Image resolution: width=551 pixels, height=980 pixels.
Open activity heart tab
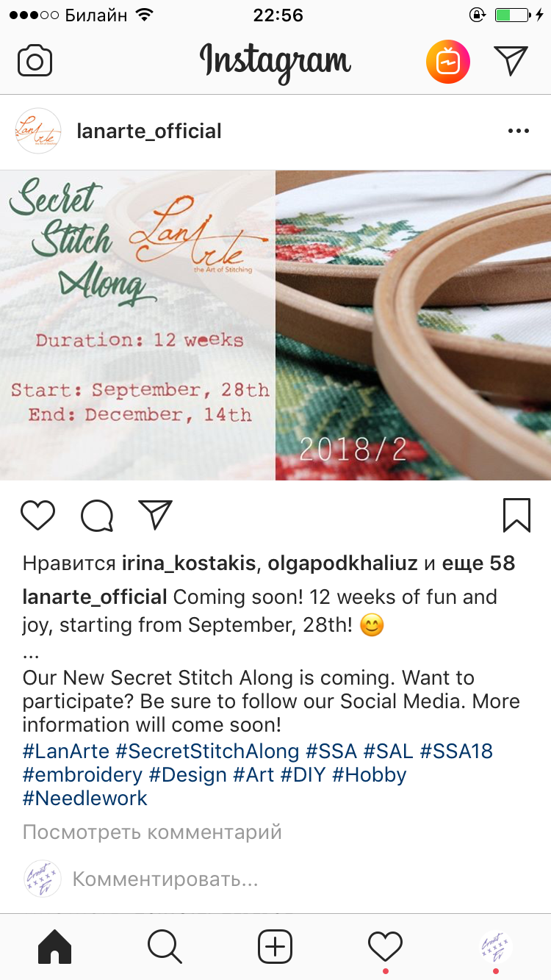point(386,946)
